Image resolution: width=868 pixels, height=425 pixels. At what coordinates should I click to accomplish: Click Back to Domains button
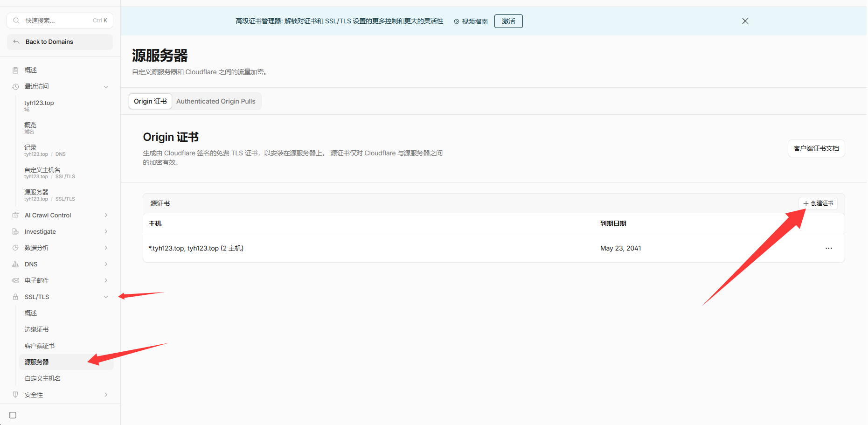click(x=60, y=42)
